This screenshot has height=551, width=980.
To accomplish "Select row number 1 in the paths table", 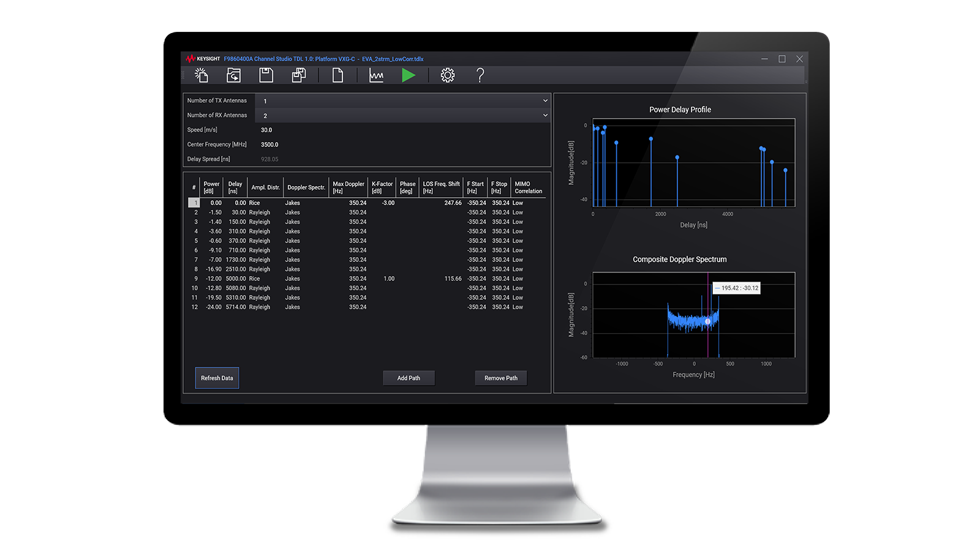I will tap(194, 203).
